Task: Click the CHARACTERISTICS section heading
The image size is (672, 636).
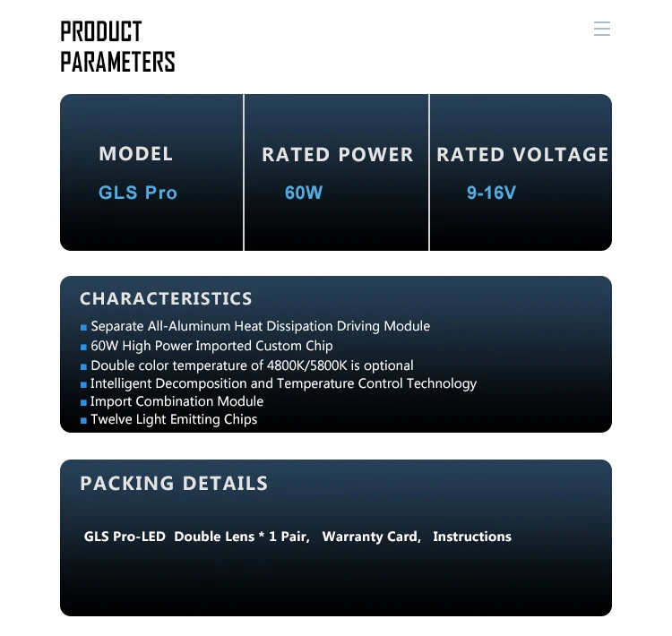Action: [x=166, y=299]
